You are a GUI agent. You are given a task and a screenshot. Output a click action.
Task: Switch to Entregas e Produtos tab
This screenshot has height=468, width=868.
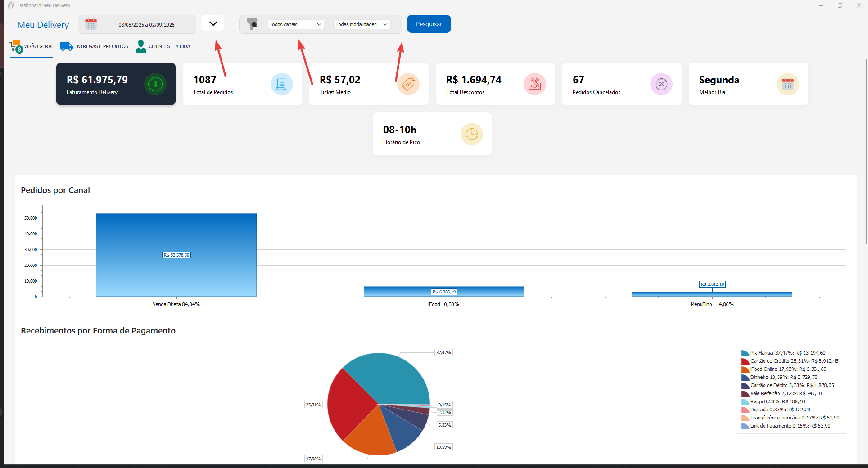(x=95, y=46)
